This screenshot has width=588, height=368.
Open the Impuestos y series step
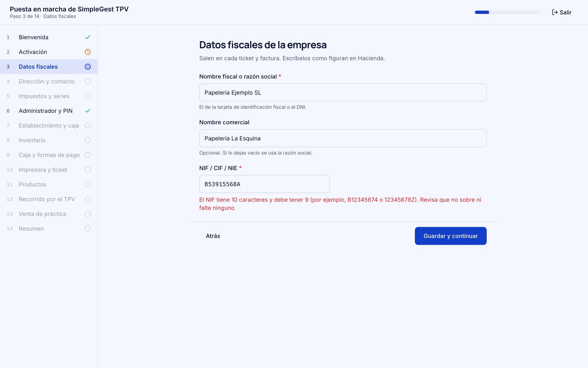tap(49, 96)
